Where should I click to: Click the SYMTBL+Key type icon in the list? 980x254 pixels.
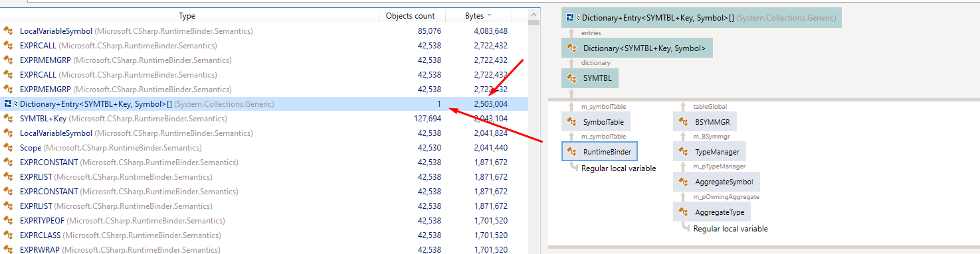tap(8, 119)
